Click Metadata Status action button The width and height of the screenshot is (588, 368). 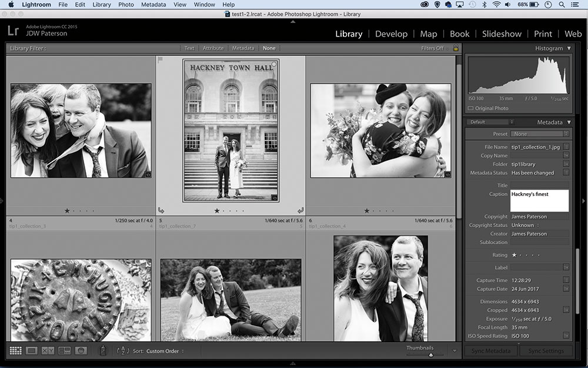pos(566,173)
